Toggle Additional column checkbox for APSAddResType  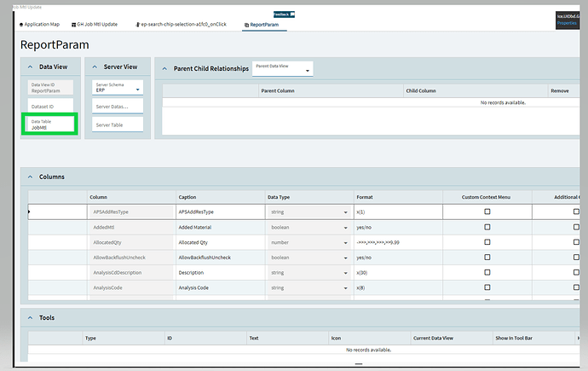[x=576, y=212]
